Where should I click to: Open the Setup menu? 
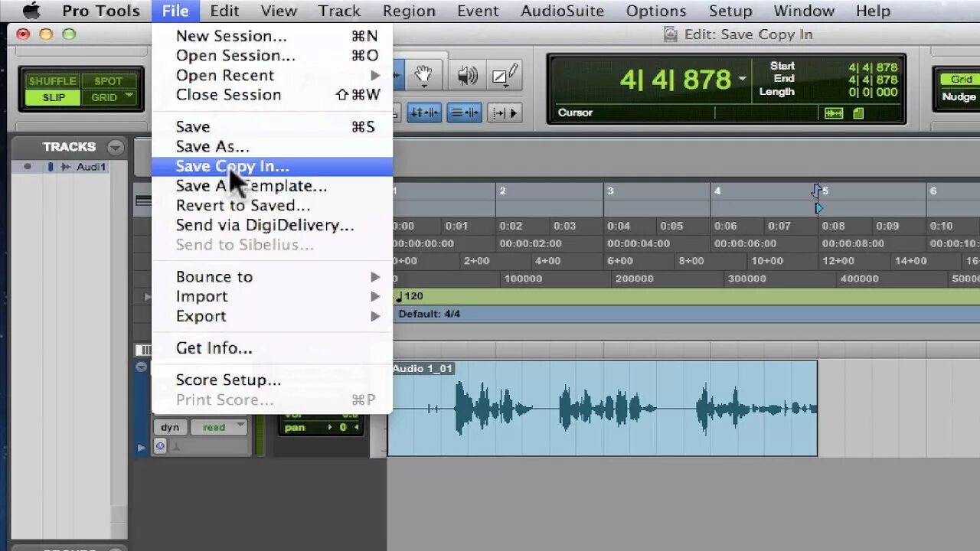point(730,11)
